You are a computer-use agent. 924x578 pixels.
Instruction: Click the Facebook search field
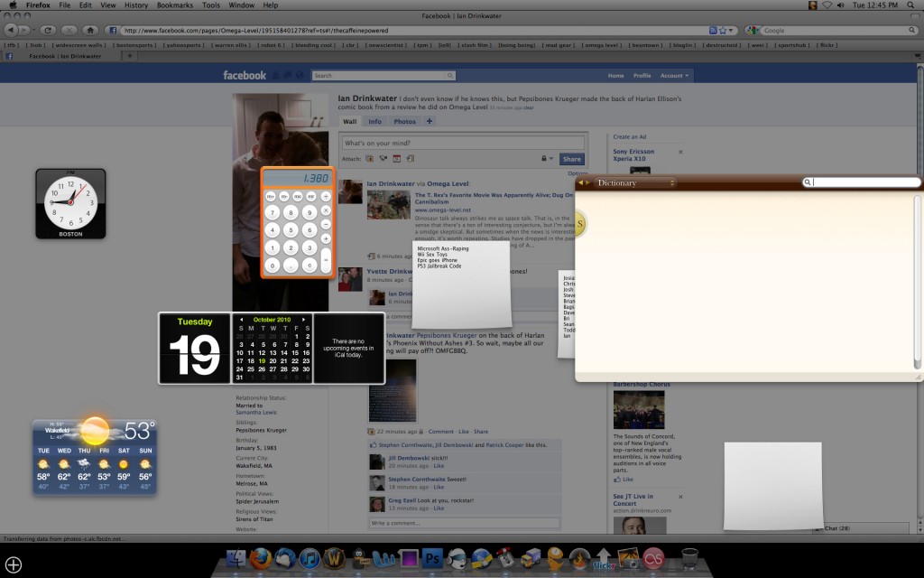coord(383,76)
